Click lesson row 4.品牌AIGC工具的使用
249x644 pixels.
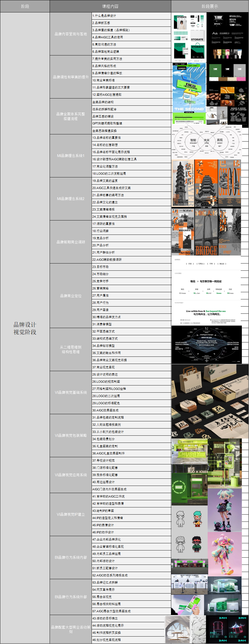tap(131, 37)
